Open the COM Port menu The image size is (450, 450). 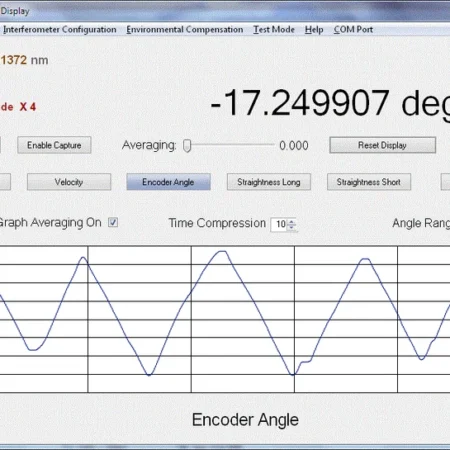tap(353, 30)
